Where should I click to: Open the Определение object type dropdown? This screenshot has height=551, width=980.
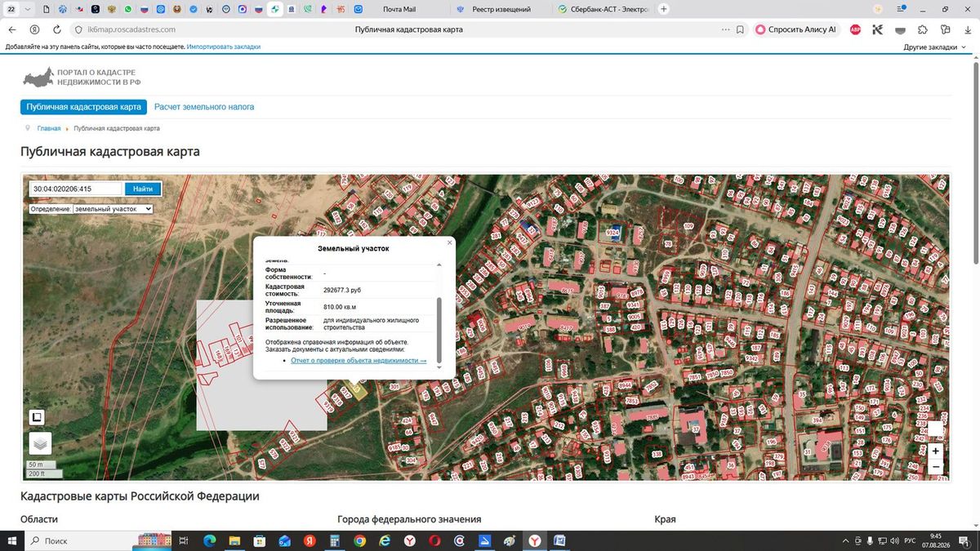coord(113,209)
